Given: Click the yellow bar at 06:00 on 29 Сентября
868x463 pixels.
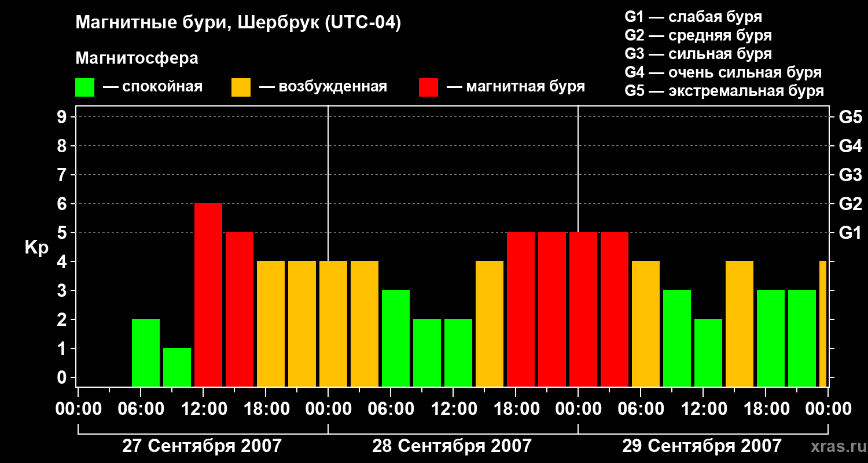Looking at the screenshot, I should pos(646,324).
